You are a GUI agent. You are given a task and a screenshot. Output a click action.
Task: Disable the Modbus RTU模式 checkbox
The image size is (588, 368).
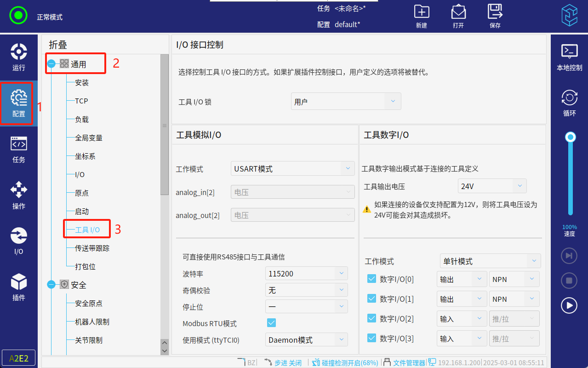[x=271, y=323]
